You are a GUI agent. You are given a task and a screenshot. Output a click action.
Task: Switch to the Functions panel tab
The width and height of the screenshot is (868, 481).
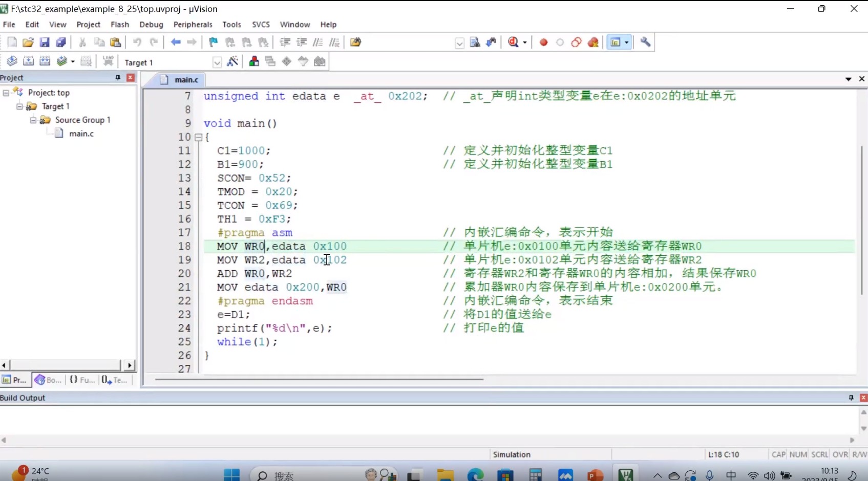82,380
